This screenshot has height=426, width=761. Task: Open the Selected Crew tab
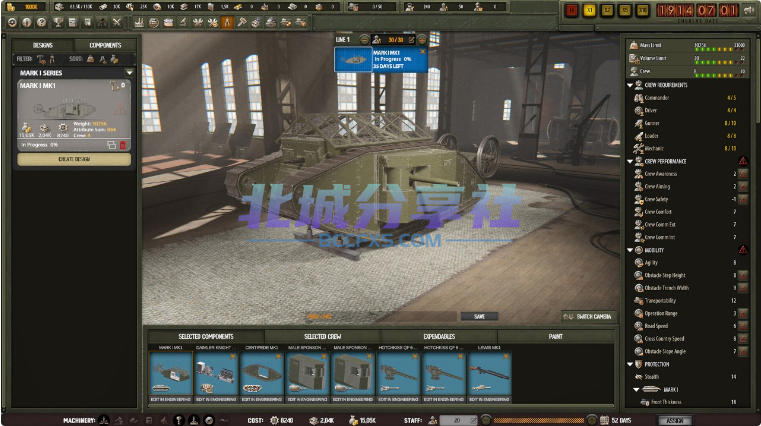pos(322,336)
